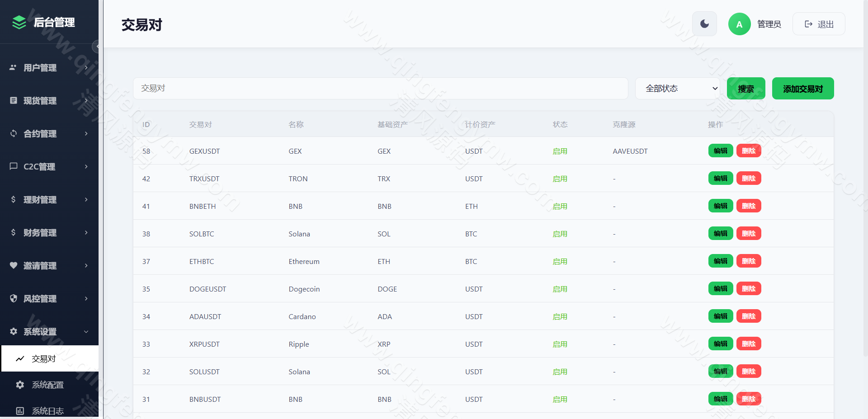Click the shield icon beside 风控管理
Image resolution: width=868 pixels, height=419 pixels.
tap(14, 298)
